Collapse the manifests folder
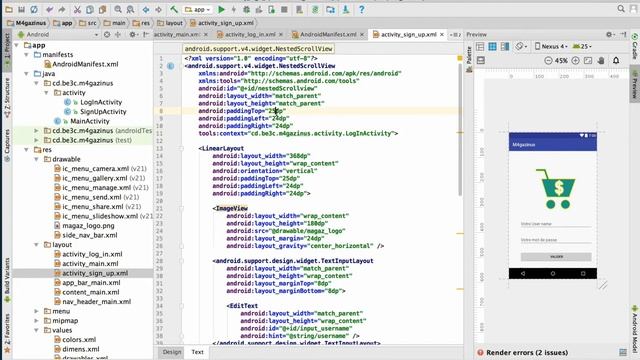The height and width of the screenshot is (360, 640). pos(27,55)
